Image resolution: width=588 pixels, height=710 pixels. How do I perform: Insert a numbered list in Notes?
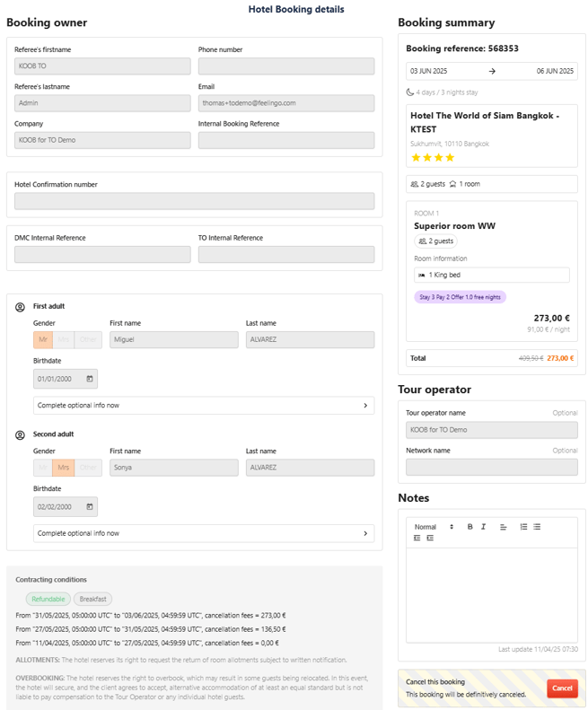coord(523,527)
